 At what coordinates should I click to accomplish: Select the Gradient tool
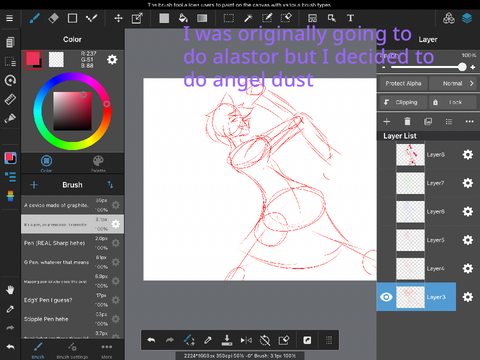pyautogui.click(x=202, y=18)
